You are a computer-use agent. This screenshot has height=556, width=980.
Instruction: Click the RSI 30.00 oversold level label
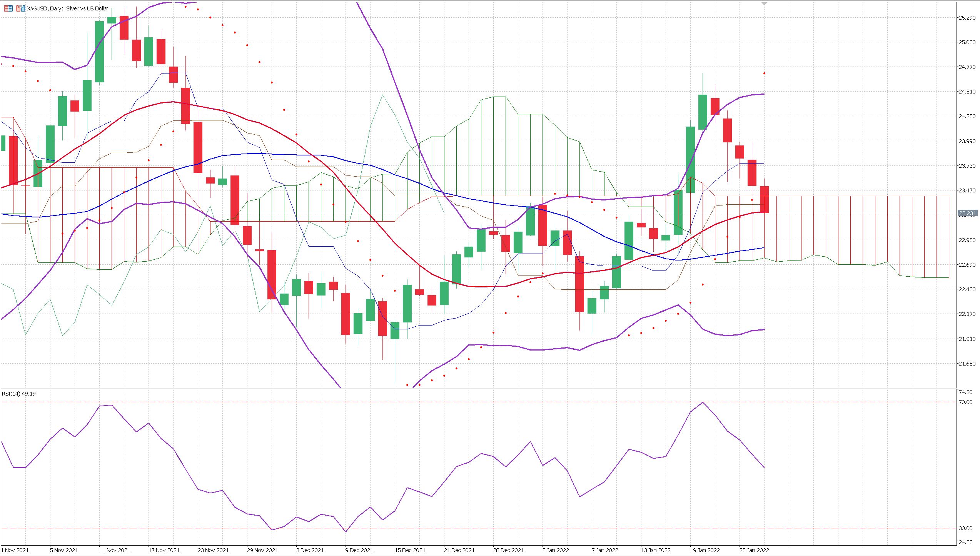(x=965, y=528)
